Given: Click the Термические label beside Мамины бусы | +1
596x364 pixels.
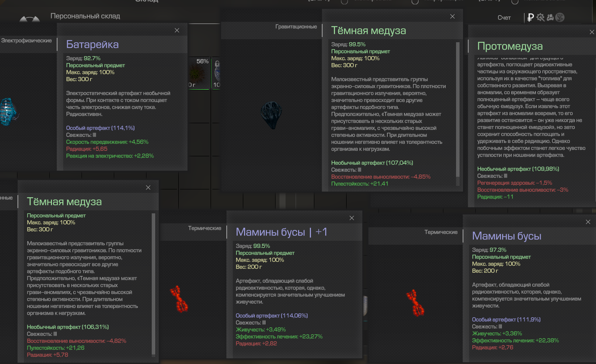Looking at the screenshot, I should (205, 228).
